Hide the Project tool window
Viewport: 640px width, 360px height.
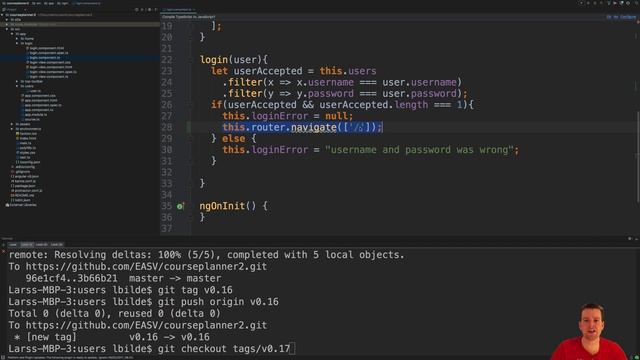point(156,9)
